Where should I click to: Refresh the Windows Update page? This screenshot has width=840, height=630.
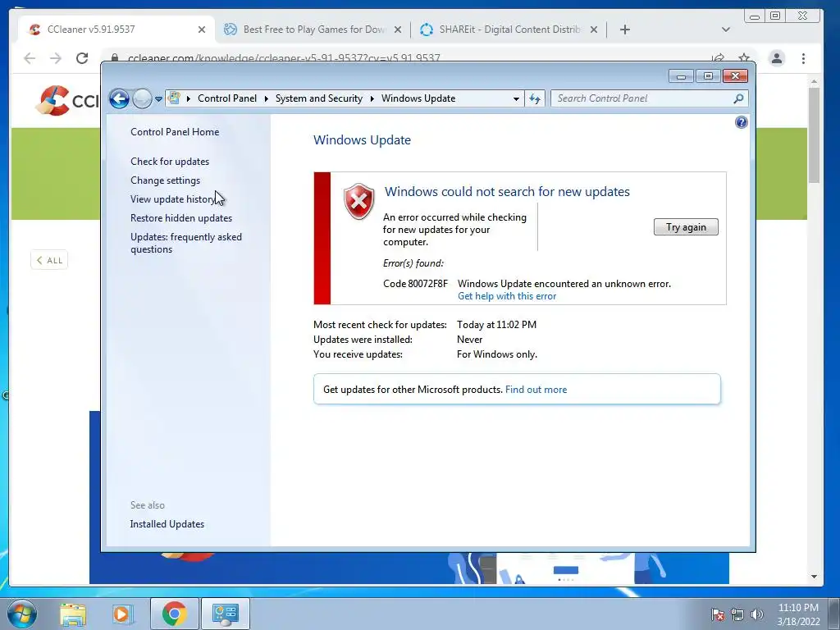[535, 98]
